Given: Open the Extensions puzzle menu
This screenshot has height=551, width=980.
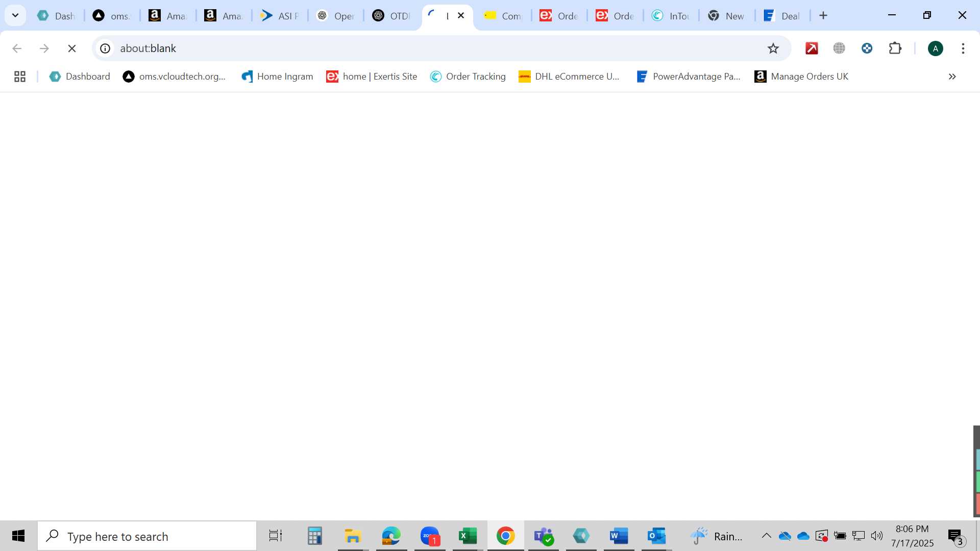Looking at the screenshot, I should 895,48.
